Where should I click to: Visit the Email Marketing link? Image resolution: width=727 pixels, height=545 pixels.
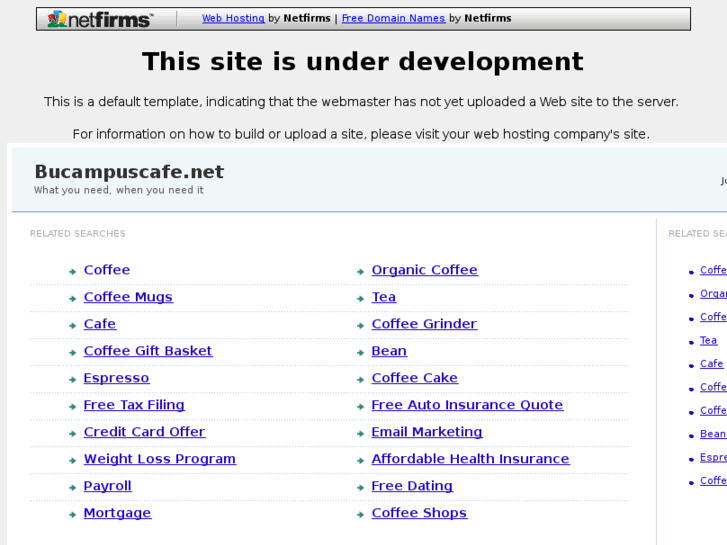point(427,432)
